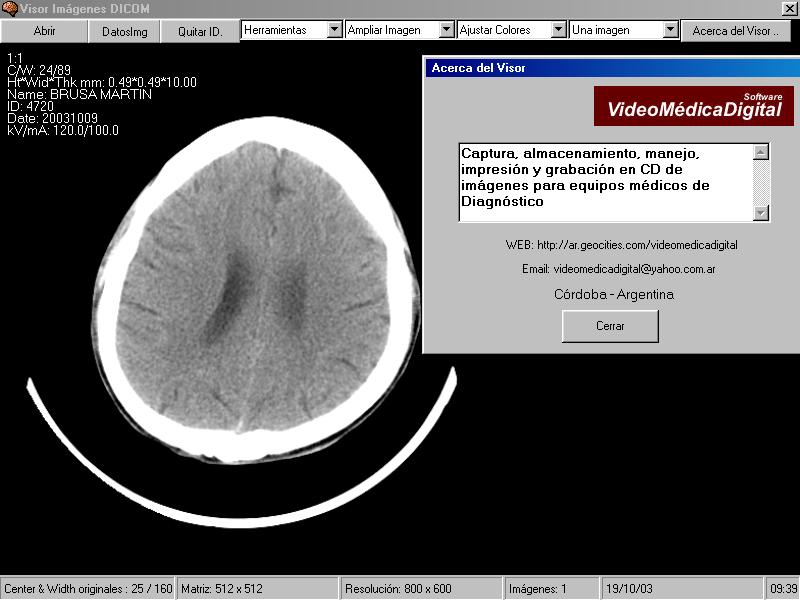
Task: Click the geocities website URL
Action: (x=637, y=245)
